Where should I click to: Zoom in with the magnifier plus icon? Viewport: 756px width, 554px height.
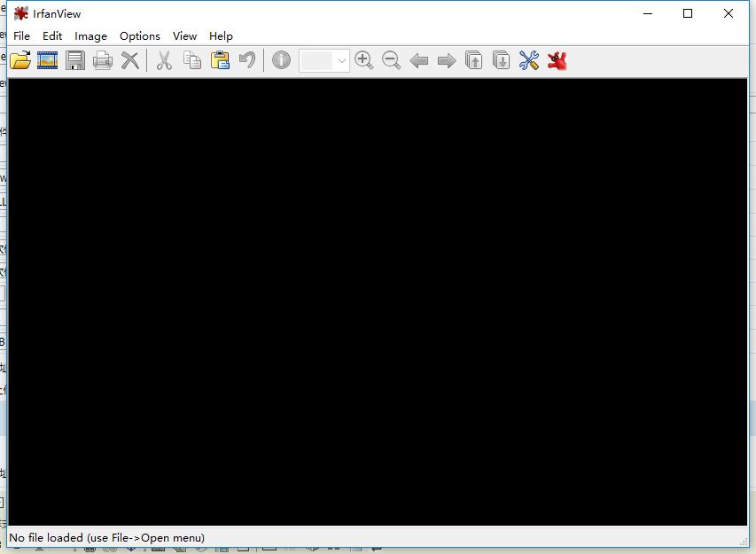point(363,60)
